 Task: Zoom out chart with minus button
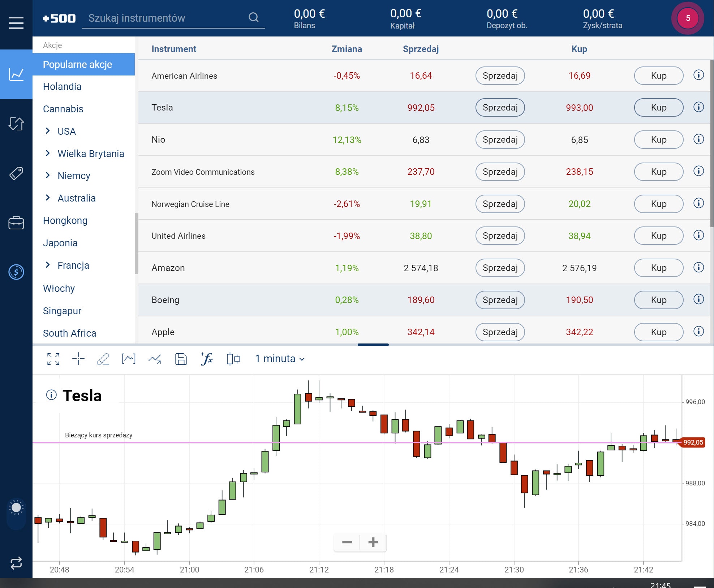pos(347,542)
